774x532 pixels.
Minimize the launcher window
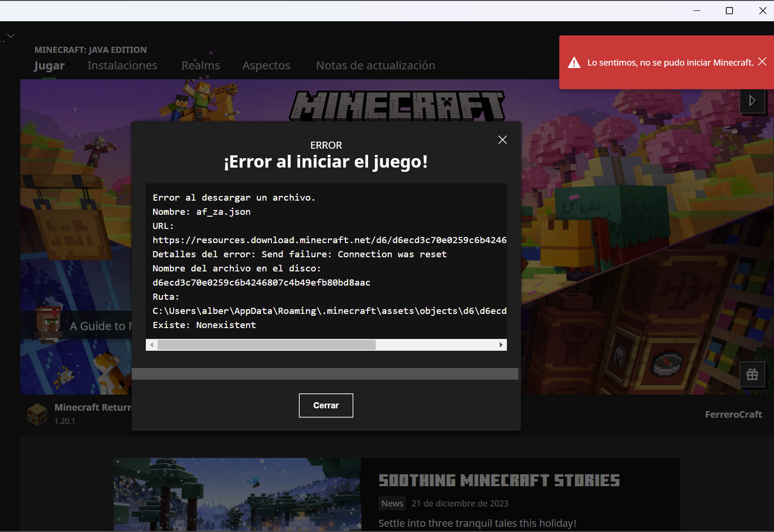(697, 10)
